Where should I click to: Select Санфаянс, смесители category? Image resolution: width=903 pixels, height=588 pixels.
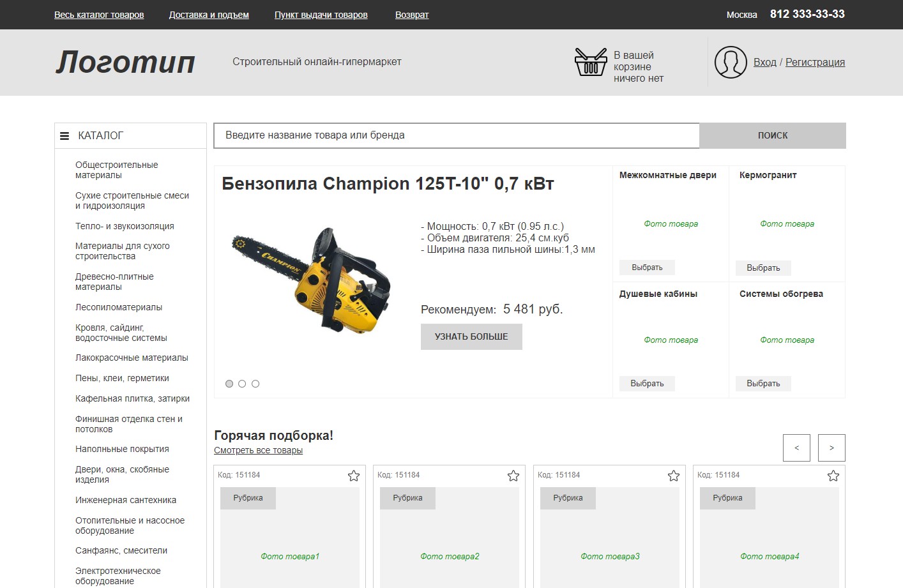(x=121, y=550)
